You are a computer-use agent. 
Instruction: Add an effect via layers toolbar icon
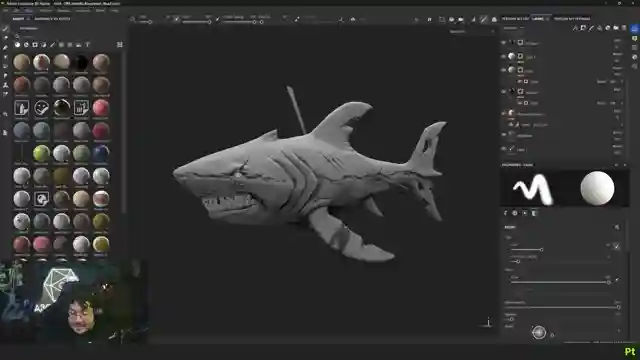click(x=575, y=28)
